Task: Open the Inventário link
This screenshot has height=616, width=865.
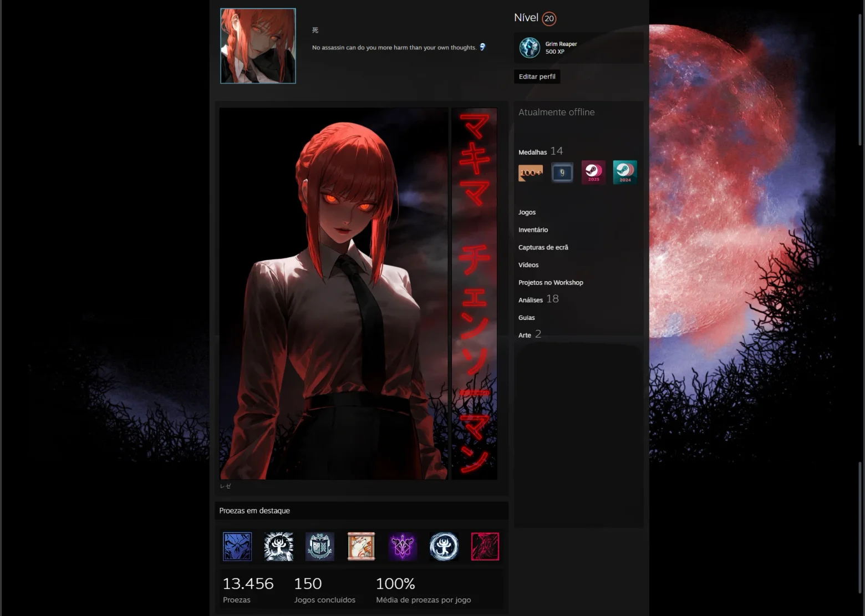Action: [533, 230]
